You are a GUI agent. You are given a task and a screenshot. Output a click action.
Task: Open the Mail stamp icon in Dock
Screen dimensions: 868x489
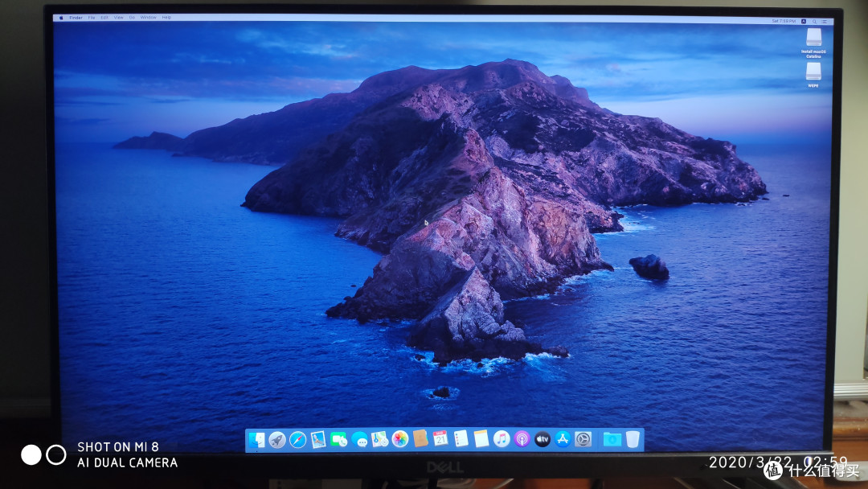pos(318,440)
